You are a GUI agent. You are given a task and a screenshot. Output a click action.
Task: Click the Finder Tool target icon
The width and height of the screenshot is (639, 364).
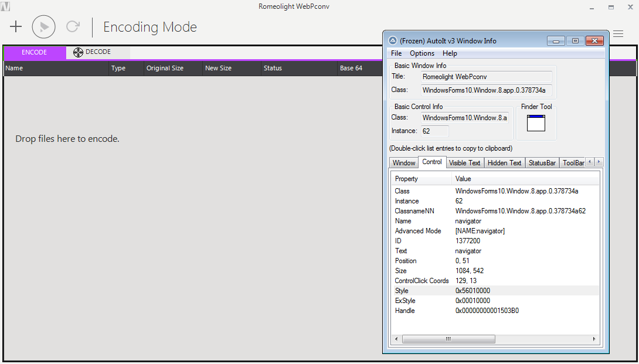pos(536,123)
